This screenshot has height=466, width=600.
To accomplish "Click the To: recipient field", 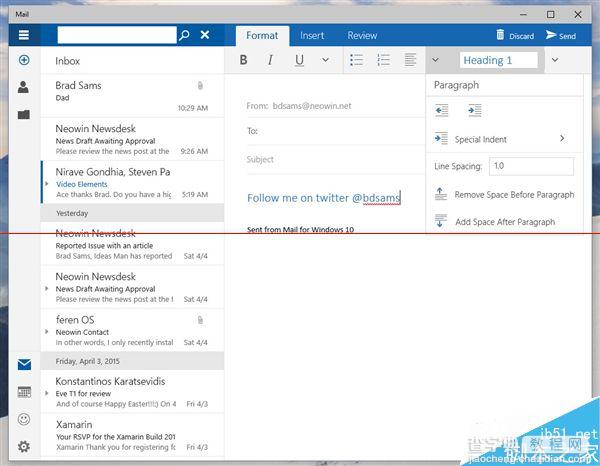I will click(x=336, y=131).
